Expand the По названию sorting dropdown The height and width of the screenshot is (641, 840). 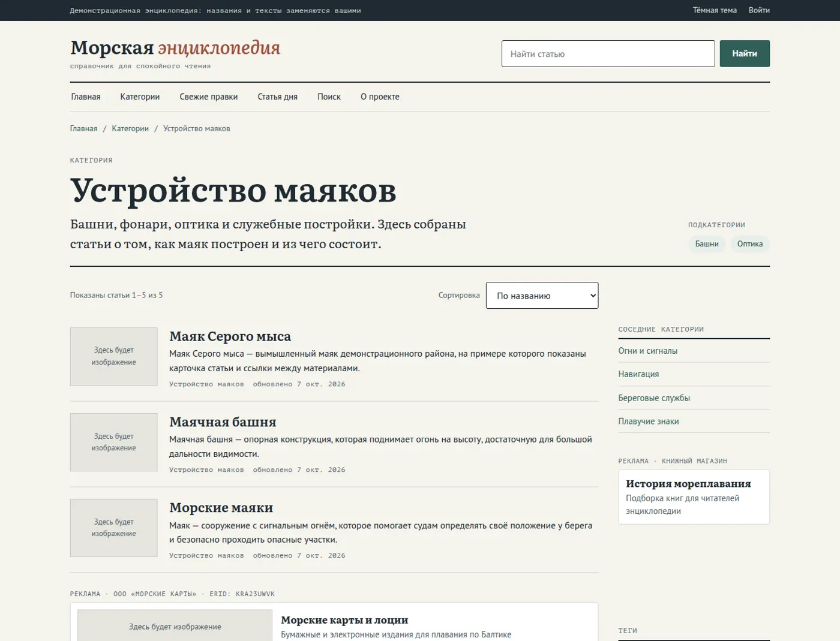coord(542,296)
